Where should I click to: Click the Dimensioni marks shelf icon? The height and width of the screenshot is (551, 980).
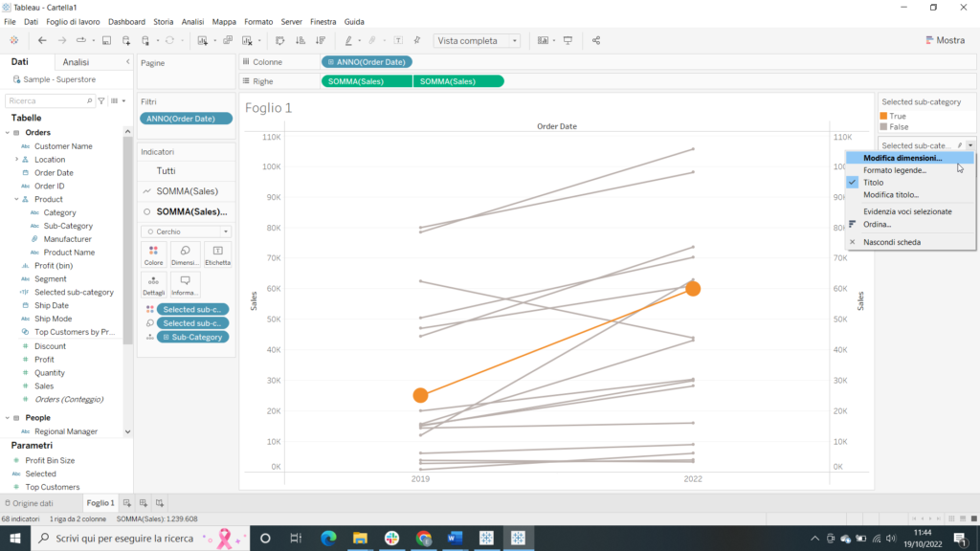(x=184, y=251)
